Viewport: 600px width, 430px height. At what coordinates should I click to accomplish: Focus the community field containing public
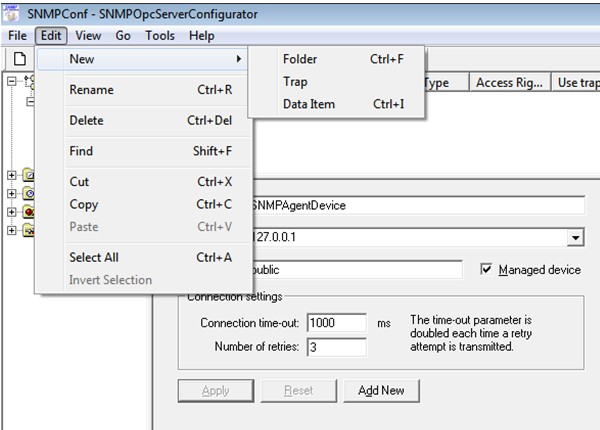coord(357,270)
